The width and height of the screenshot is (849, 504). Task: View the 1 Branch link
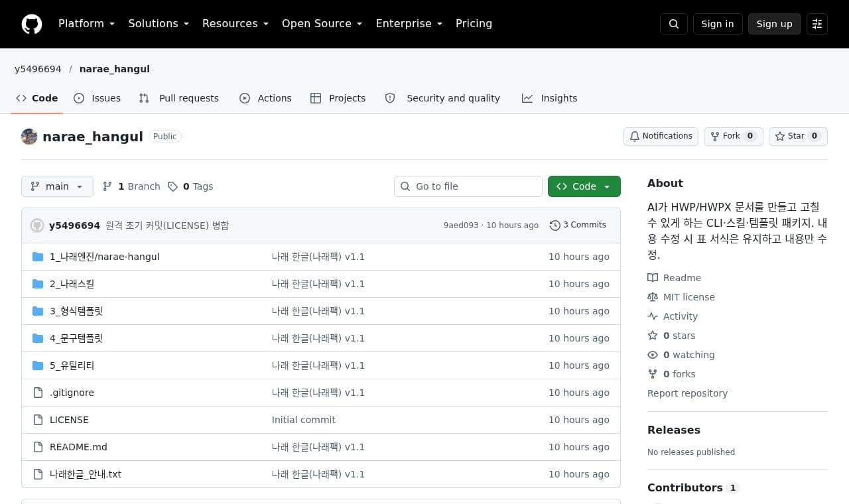click(131, 186)
